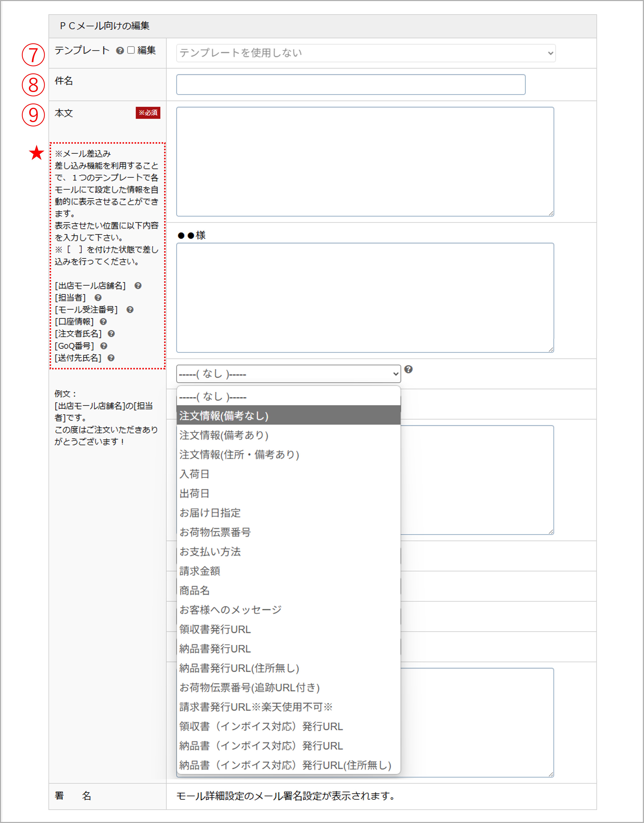Collapse the -----( なし )----- select box

pyautogui.click(x=288, y=374)
